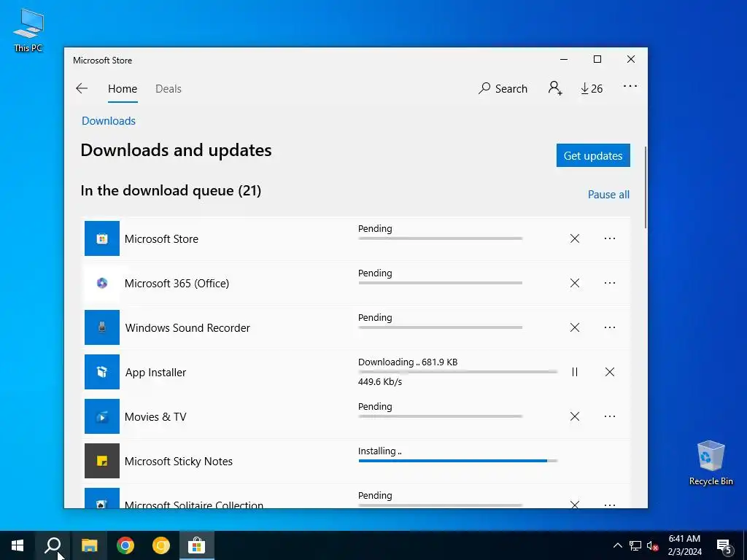Click the Microsoft 365 (Office) app icon

click(102, 283)
